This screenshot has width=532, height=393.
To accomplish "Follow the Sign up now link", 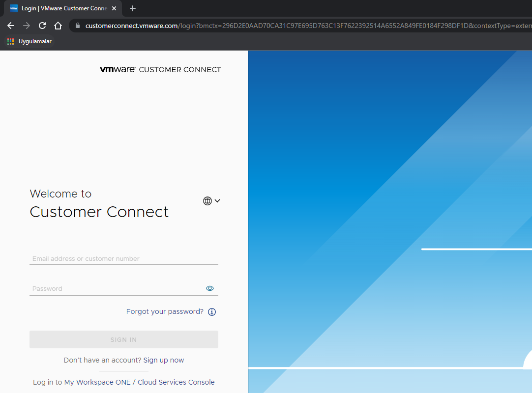I will tap(164, 360).
